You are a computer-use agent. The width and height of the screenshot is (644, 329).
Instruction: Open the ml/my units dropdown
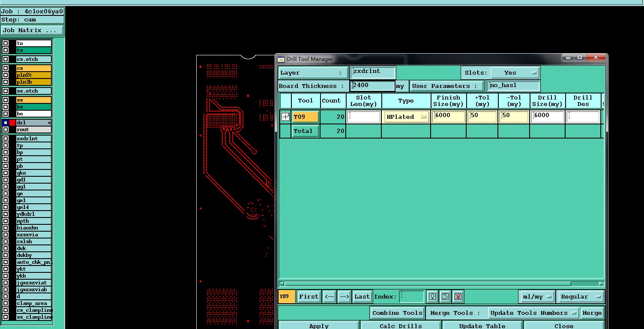pos(537,296)
